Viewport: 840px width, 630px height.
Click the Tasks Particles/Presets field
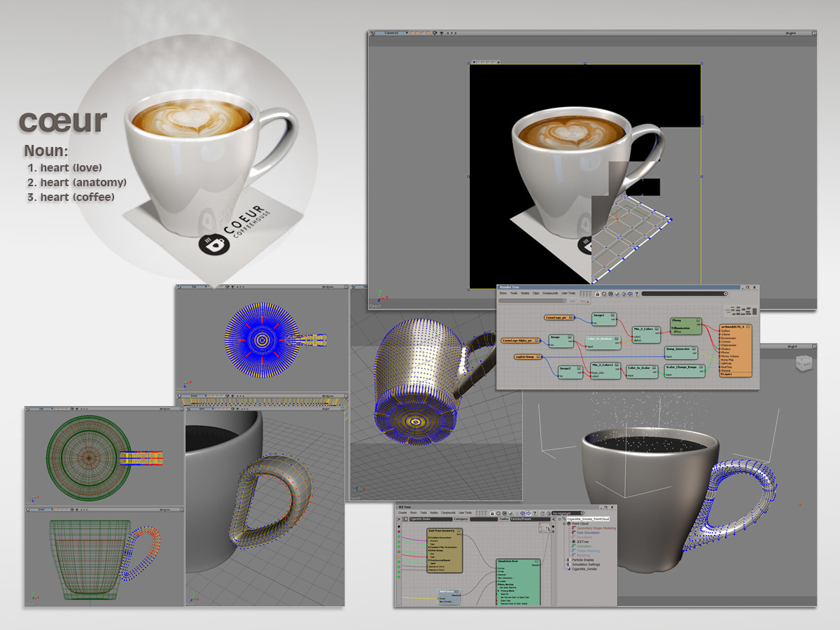coord(530,519)
